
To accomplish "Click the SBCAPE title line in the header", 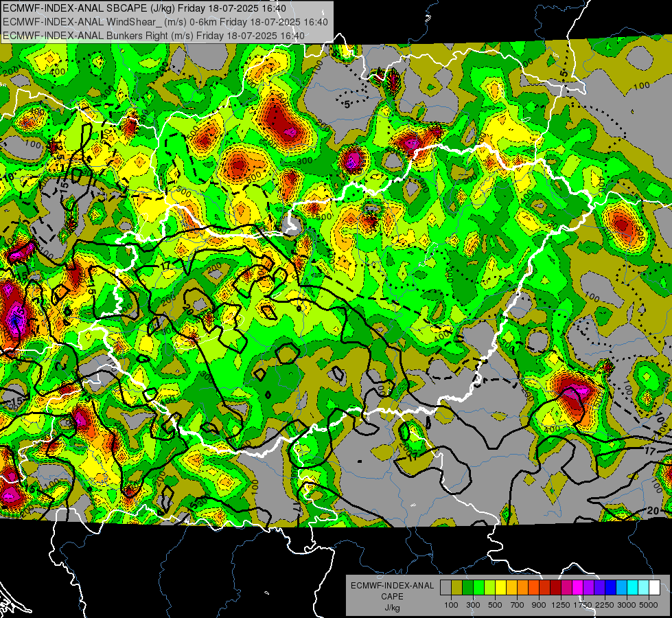I will tap(144, 8).
